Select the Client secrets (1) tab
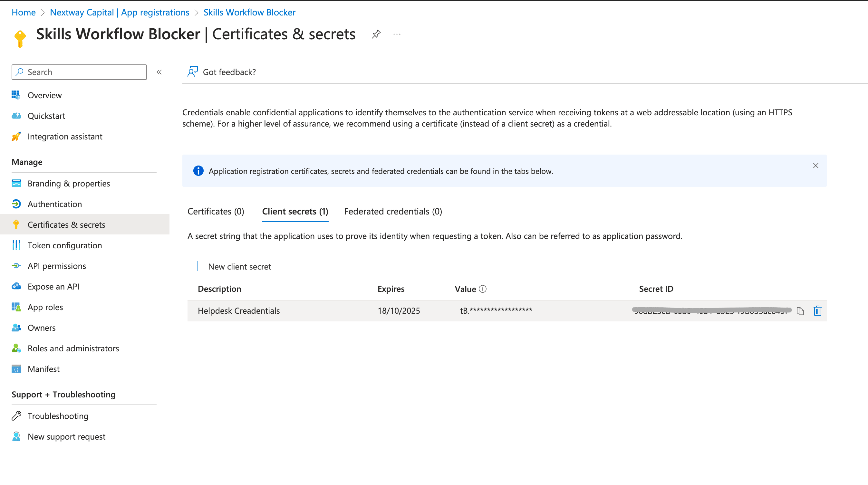This screenshot has width=868, height=485. [x=295, y=212]
